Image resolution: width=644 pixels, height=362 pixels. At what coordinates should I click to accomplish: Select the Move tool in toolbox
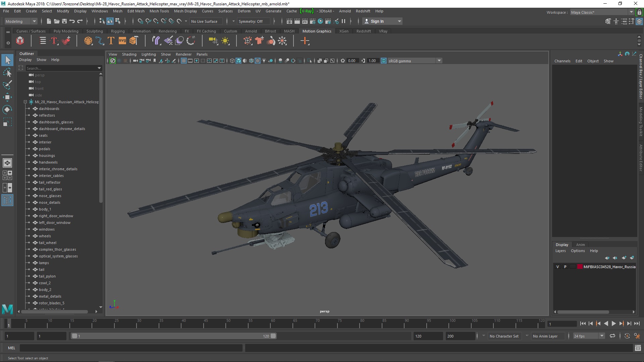(7, 97)
